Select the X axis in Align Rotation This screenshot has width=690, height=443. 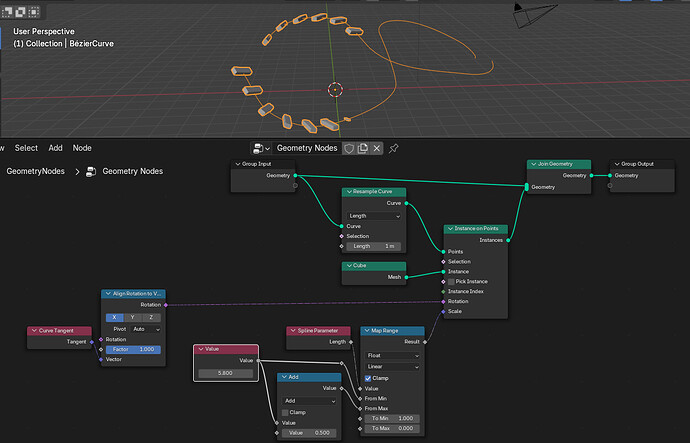(x=114, y=318)
